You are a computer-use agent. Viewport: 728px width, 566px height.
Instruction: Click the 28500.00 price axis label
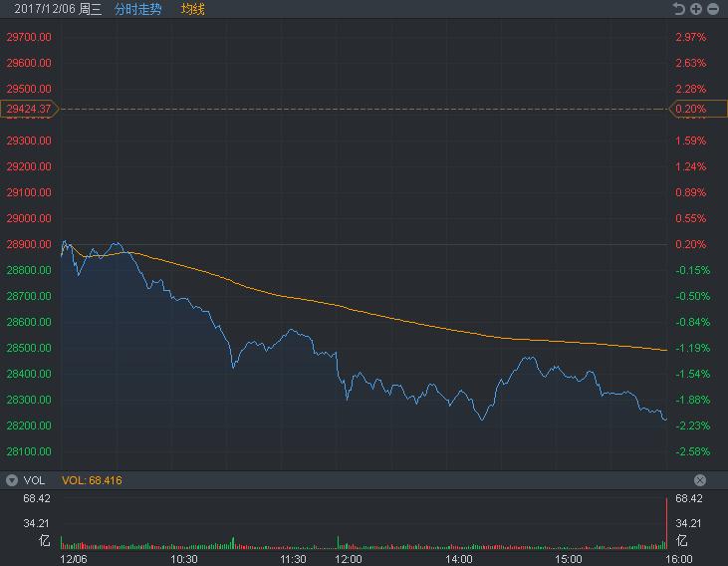[x=29, y=348]
